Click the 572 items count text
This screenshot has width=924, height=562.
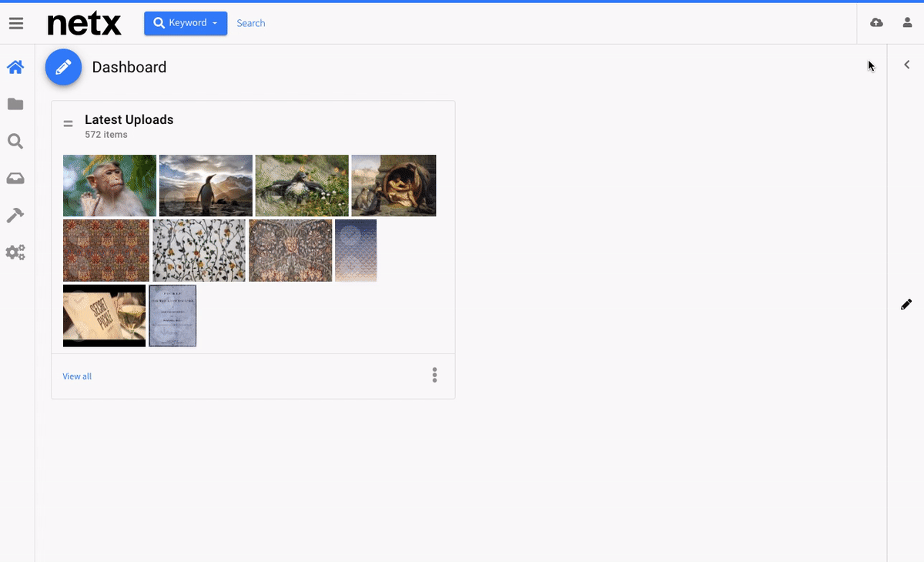click(x=106, y=135)
